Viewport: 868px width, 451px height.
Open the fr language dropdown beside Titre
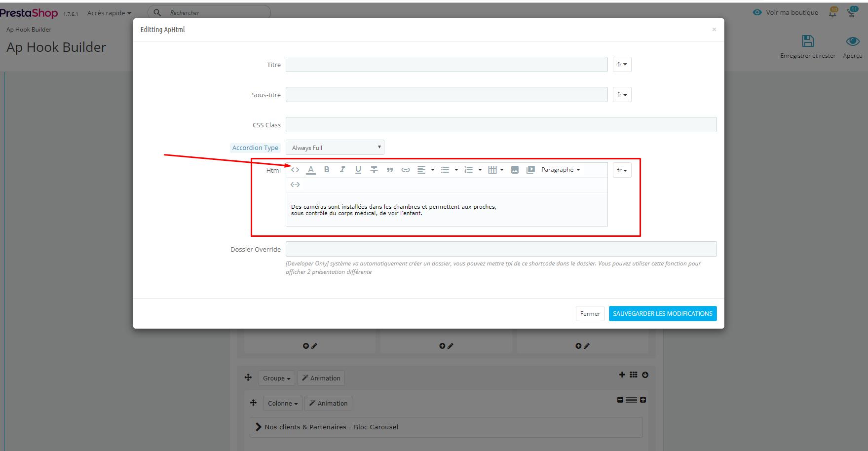[x=622, y=64]
